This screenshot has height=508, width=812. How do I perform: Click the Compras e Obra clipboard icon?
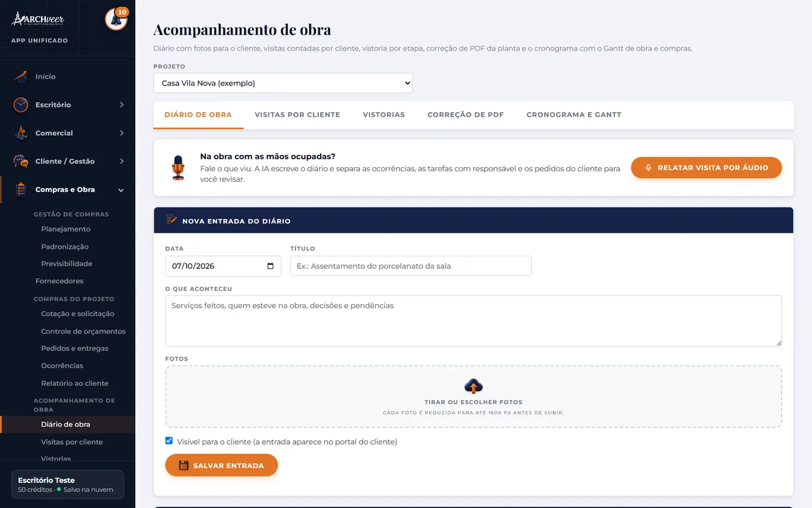[21, 190]
